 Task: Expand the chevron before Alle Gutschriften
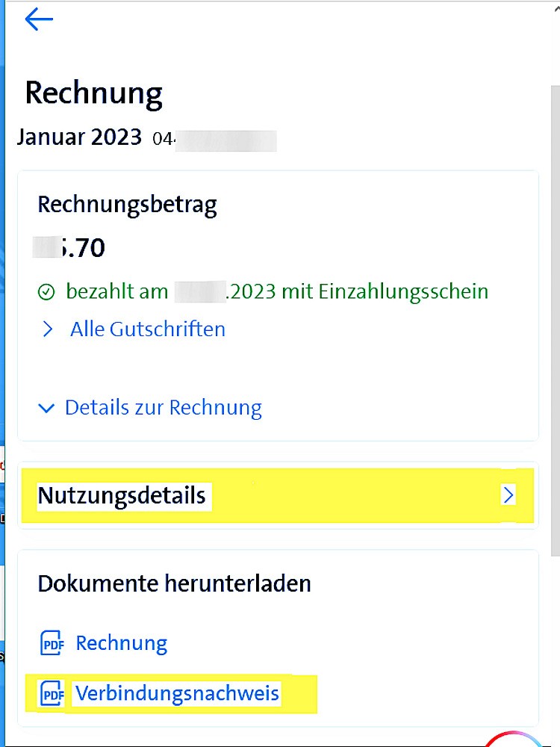pos(48,329)
